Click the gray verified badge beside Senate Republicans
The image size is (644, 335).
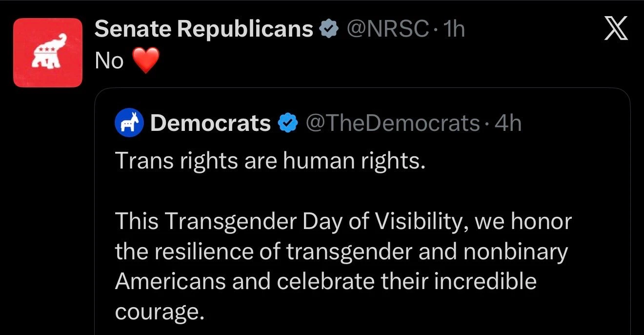[329, 30]
